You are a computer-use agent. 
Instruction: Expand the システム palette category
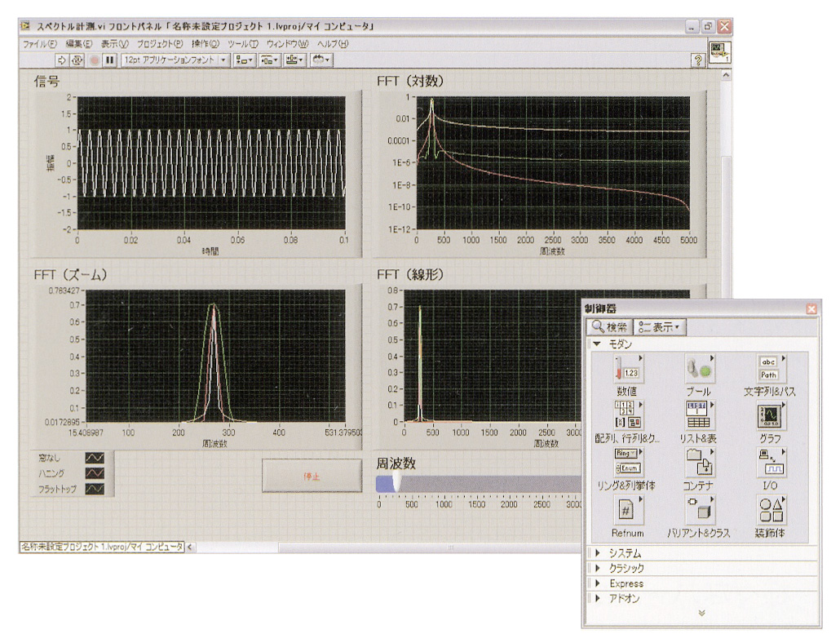point(597,553)
